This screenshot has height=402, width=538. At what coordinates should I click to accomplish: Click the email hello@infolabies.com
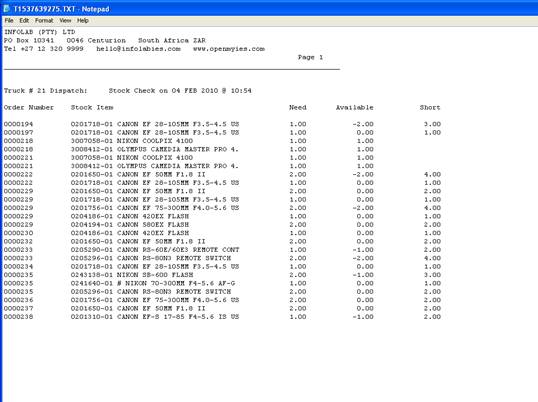138,49
